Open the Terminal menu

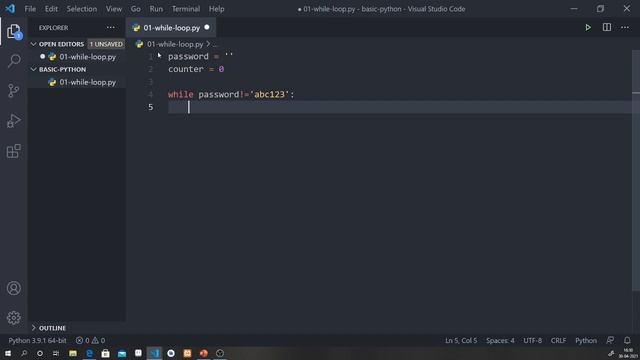coord(186,9)
